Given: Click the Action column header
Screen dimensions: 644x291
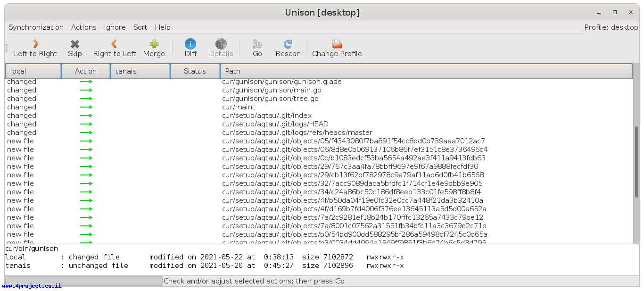Looking at the screenshot, I should (x=86, y=71).
